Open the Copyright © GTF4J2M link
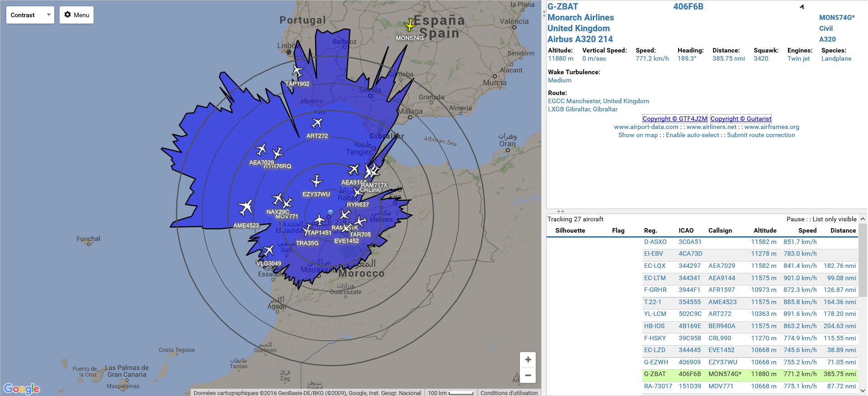 tap(675, 119)
